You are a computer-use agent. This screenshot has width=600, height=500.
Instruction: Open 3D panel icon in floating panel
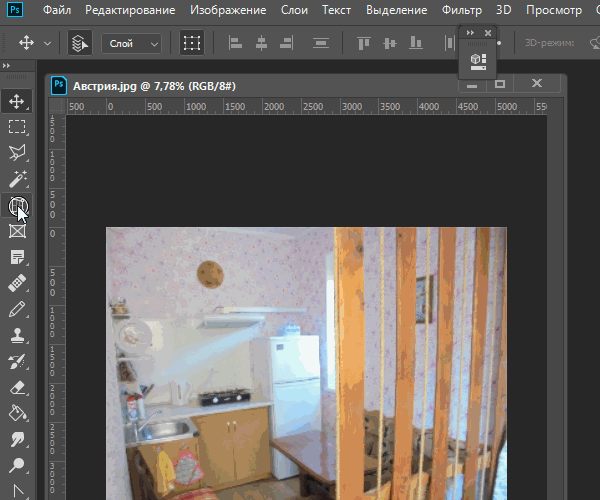coord(478,62)
